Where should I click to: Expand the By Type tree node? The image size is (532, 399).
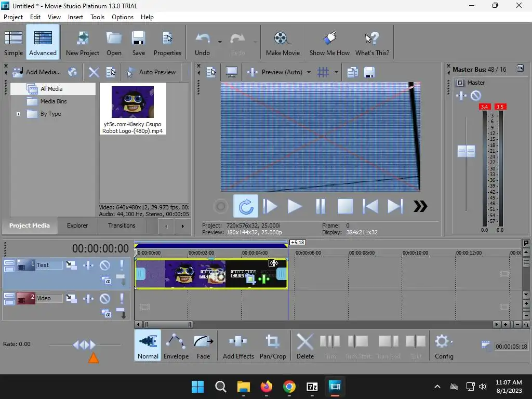tap(18, 114)
